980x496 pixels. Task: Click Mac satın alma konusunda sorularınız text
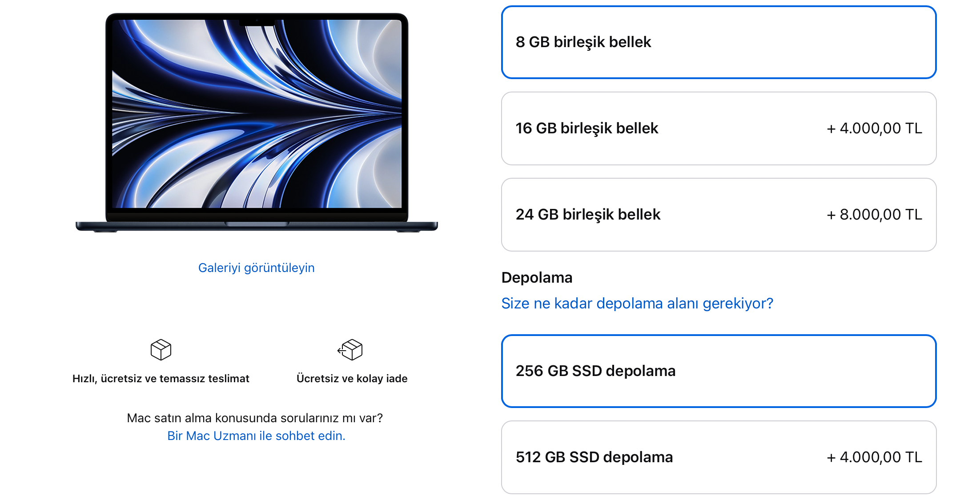click(x=255, y=418)
